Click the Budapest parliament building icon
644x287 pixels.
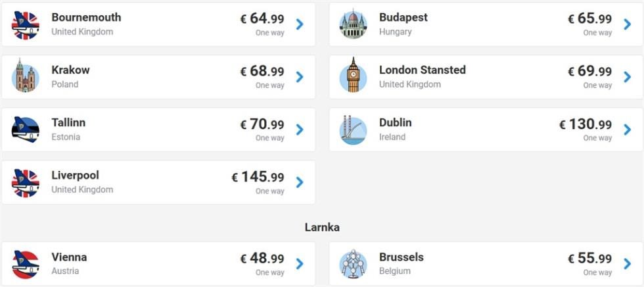coord(353,24)
